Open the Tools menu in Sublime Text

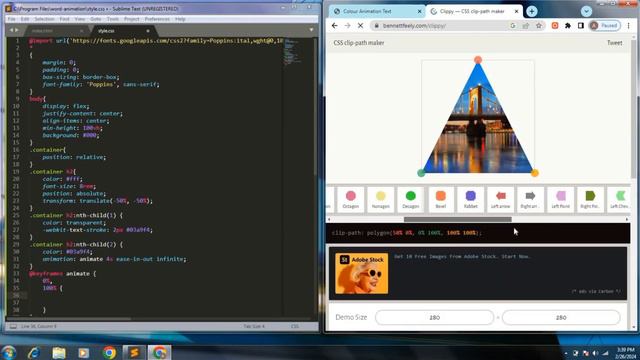point(113,19)
